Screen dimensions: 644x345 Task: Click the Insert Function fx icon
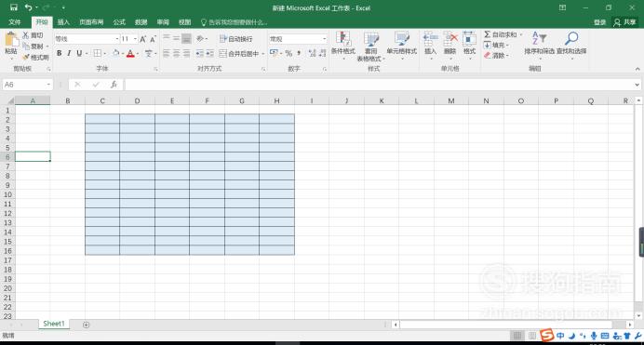pos(114,85)
